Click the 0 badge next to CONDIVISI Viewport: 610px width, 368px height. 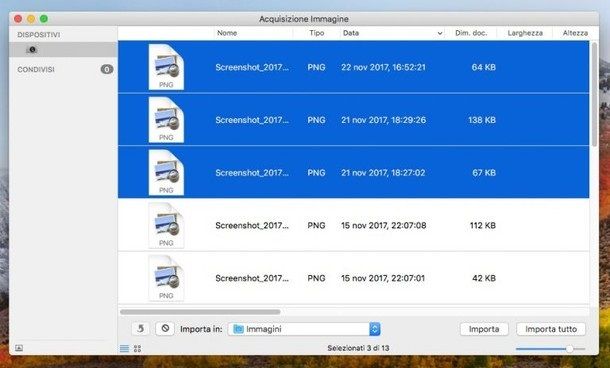[x=107, y=69]
